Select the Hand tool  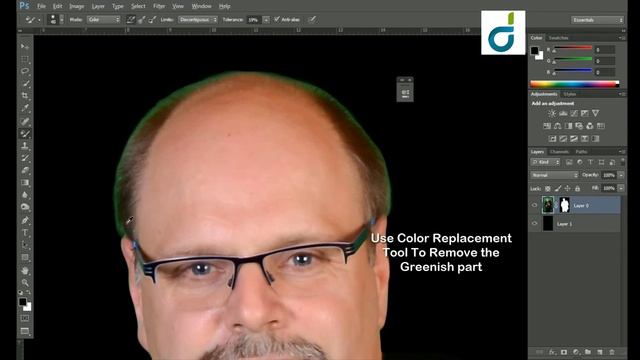[x=24, y=270]
